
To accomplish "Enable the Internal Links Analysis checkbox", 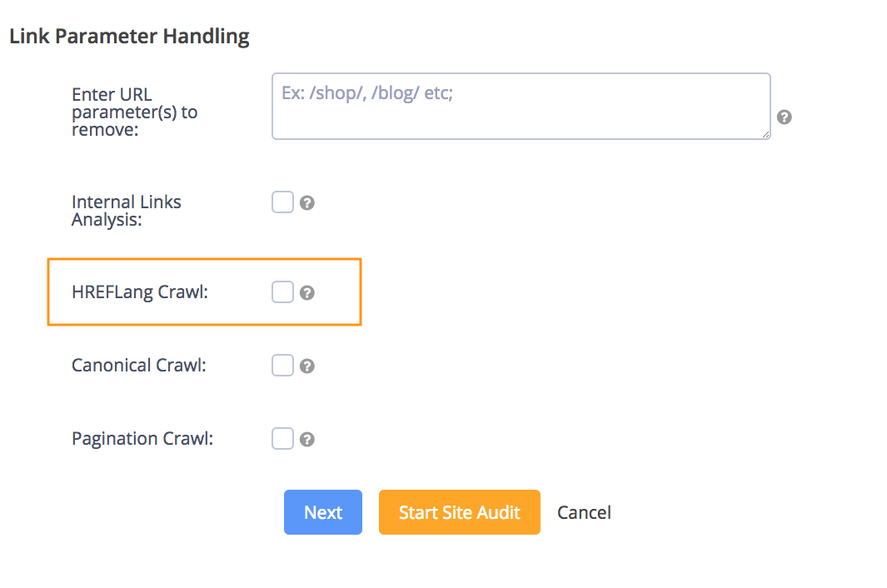I will pos(282,202).
